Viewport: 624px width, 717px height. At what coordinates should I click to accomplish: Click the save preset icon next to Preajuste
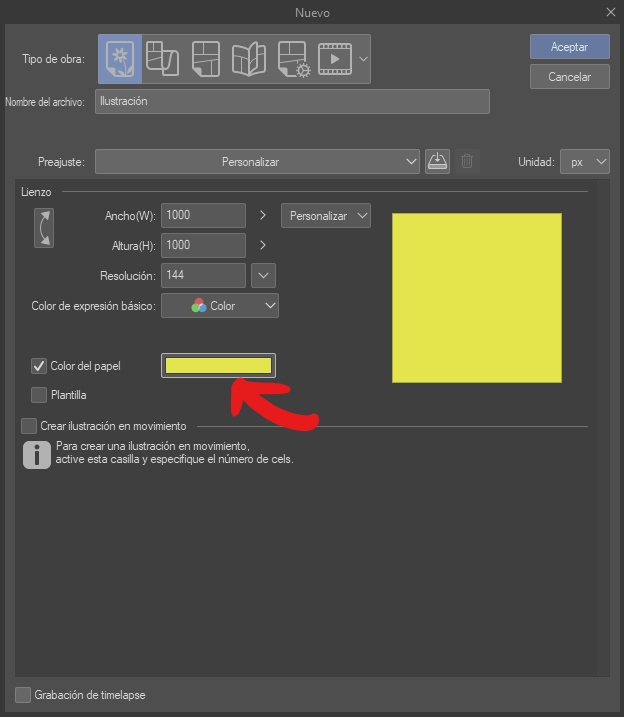[x=437, y=161]
